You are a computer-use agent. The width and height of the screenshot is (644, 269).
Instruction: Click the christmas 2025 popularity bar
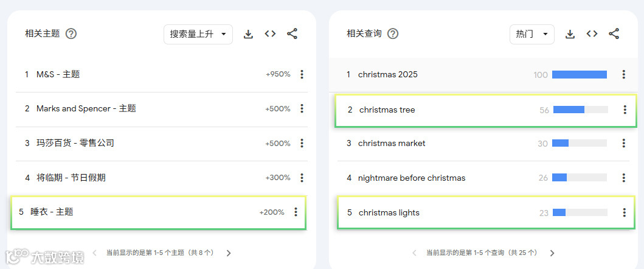(x=580, y=74)
